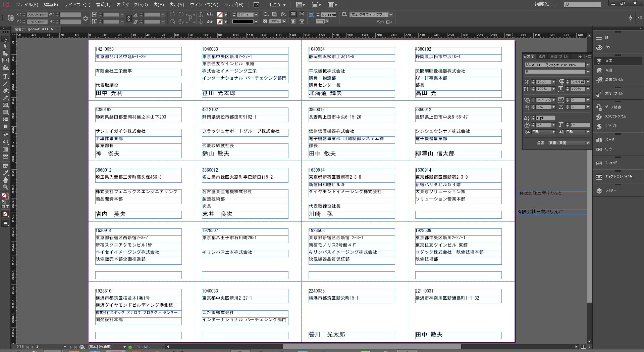Switch to the 段落 tab in character panel

point(542,56)
